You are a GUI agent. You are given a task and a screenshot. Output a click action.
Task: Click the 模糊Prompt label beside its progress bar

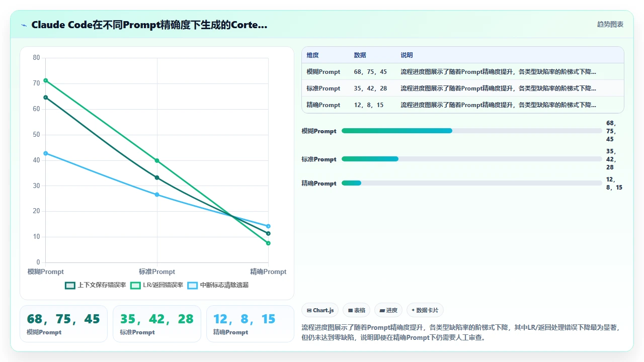[x=319, y=131]
